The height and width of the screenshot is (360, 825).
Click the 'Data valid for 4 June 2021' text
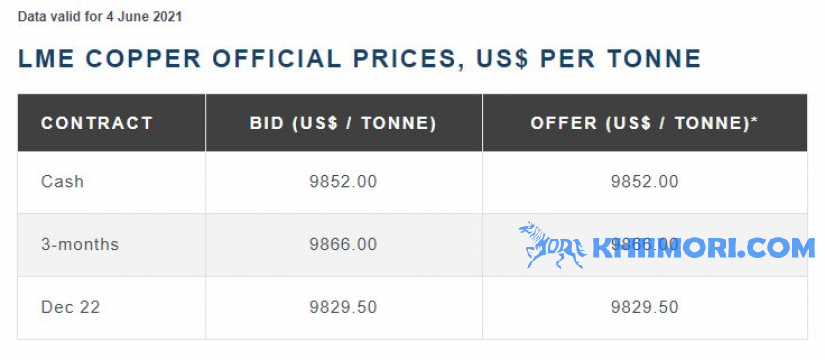100,16
